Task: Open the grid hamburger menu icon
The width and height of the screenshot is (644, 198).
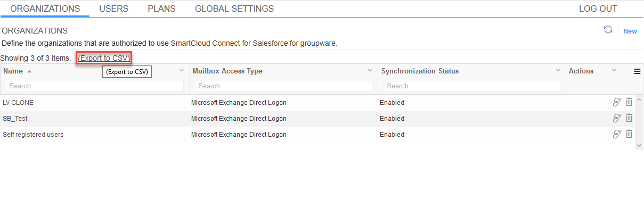Action: (x=637, y=71)
